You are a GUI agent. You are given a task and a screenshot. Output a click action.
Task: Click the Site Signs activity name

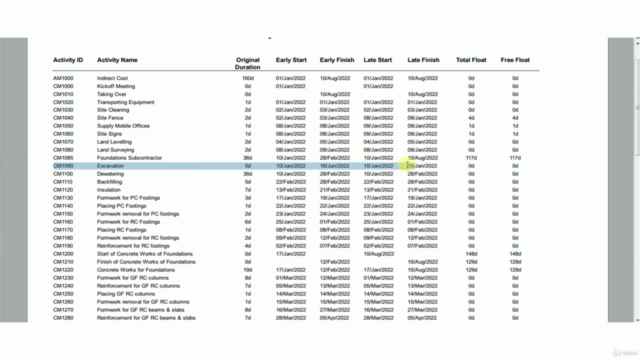(x=109, y=134)
